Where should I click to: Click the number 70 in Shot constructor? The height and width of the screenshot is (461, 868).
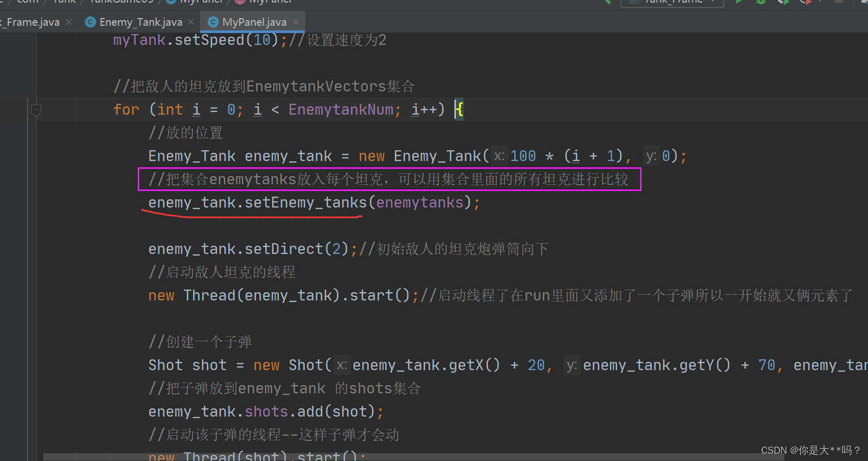(767, 365)
